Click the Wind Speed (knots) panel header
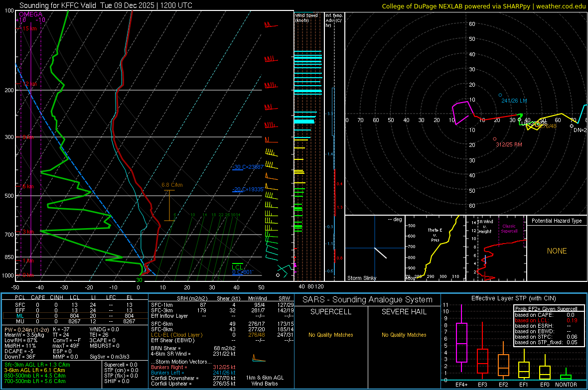Screen dimensions: 588x390 [x=306, y=18]
